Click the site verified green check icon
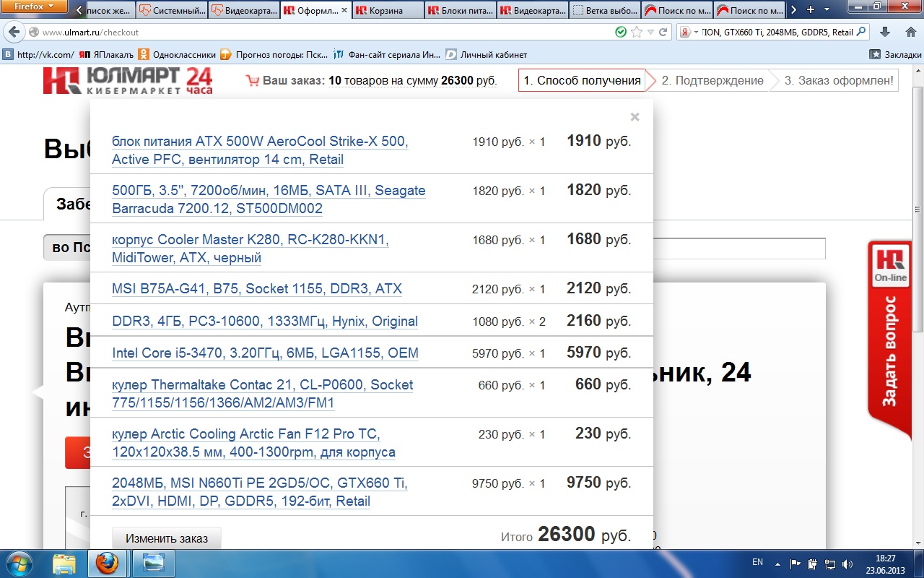This screenshot has height=578, width=924. [621, 33]
